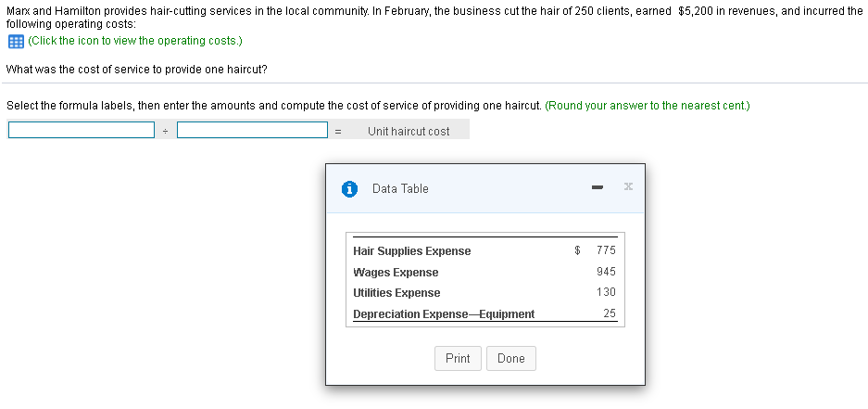Click the Data Table title text
This screenshot has height=409, width=868.
400,189
